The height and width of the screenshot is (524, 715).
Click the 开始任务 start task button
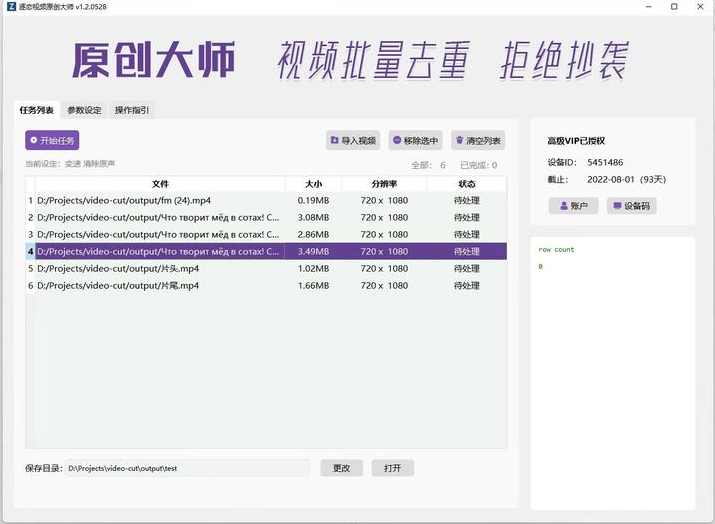(x=52, y=140)
